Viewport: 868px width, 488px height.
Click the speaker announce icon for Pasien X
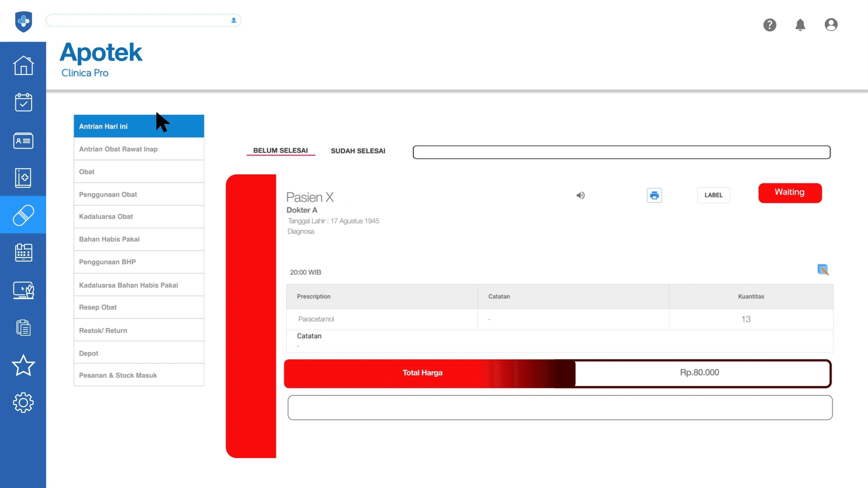click(580, 195)
